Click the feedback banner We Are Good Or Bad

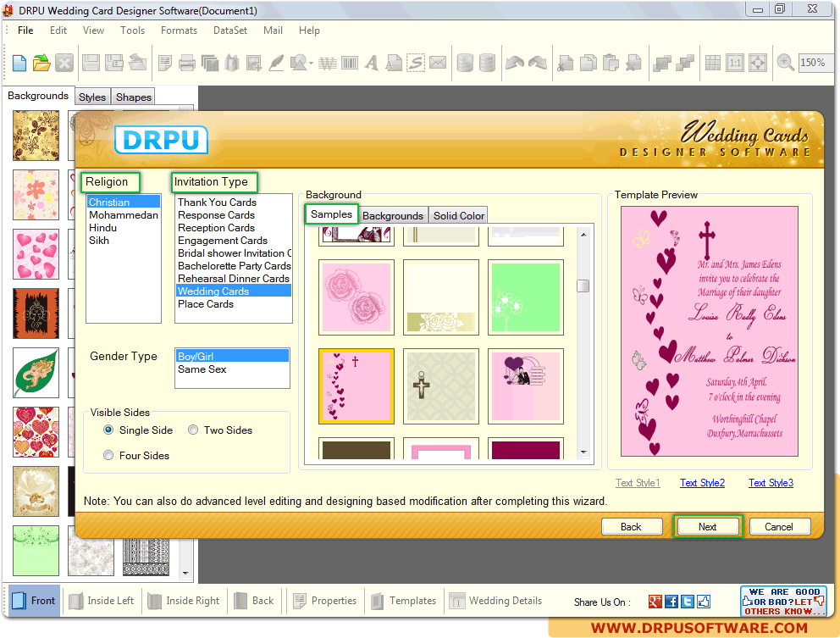coord(783,601)
